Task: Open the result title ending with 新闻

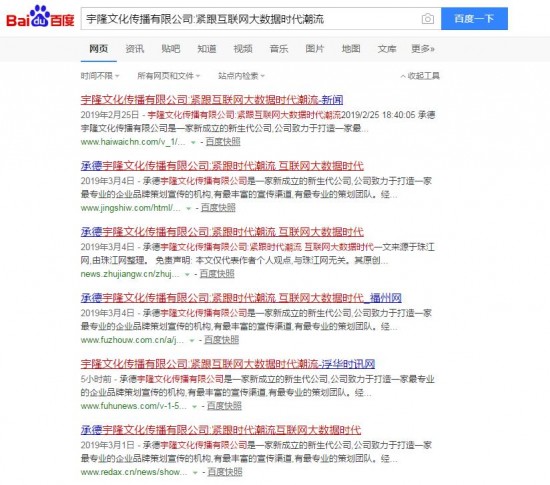Action: click(x=212, y=100)
